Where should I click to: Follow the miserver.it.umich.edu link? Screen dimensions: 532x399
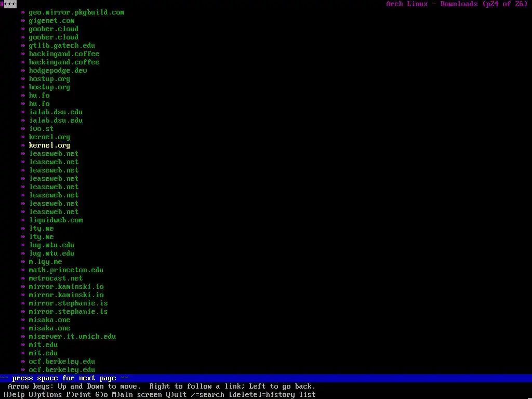72,337
